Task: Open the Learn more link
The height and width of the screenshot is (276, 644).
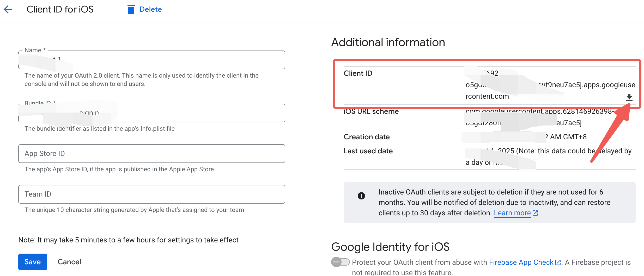Action: point(512,213)
